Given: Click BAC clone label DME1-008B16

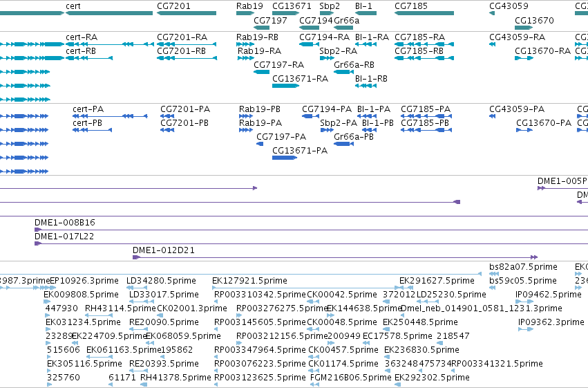Looking at the screenshot, I should coord(65,223).
